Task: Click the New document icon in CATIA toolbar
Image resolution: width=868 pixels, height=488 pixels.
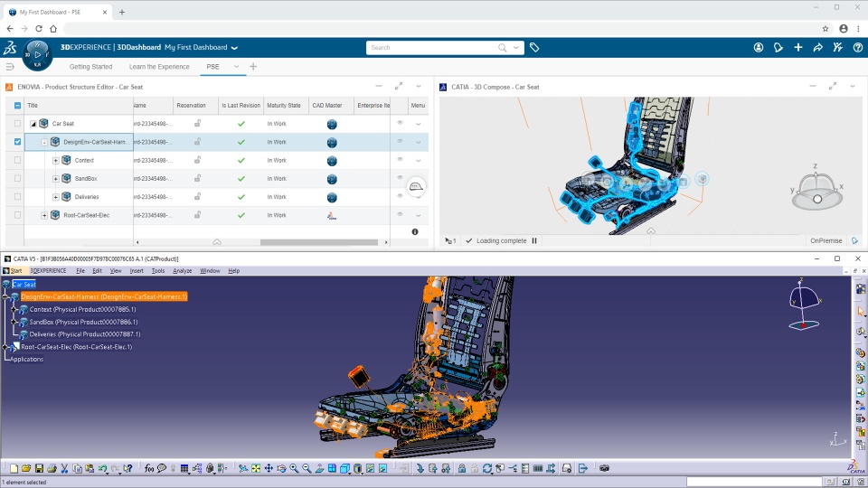Action: click(x=14, y=469)
